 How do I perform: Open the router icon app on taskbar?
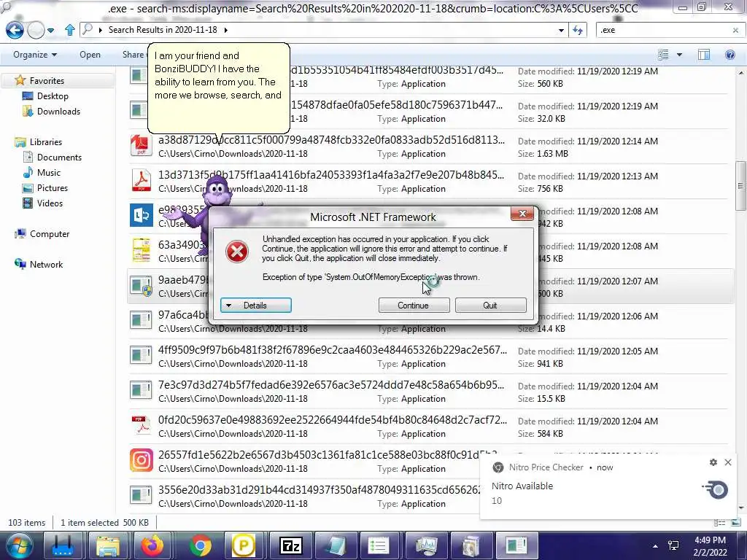(x=63, y=545)
